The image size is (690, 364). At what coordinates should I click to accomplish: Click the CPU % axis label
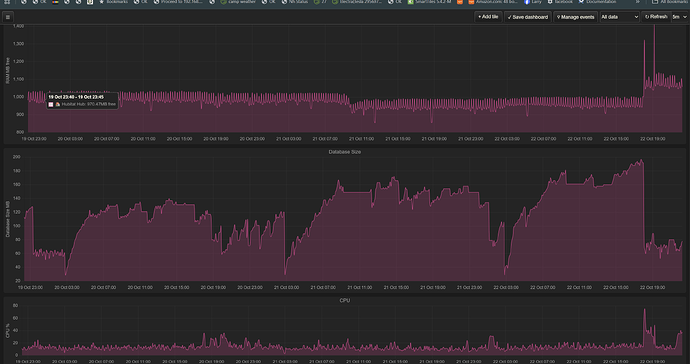pos(7,331)
